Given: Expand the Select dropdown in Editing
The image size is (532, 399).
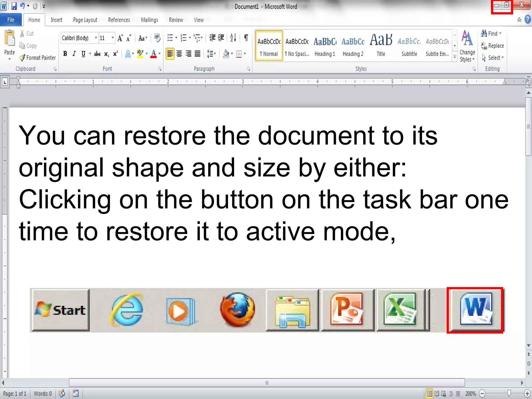Looking at the screenshot, I should click(493, 58).
